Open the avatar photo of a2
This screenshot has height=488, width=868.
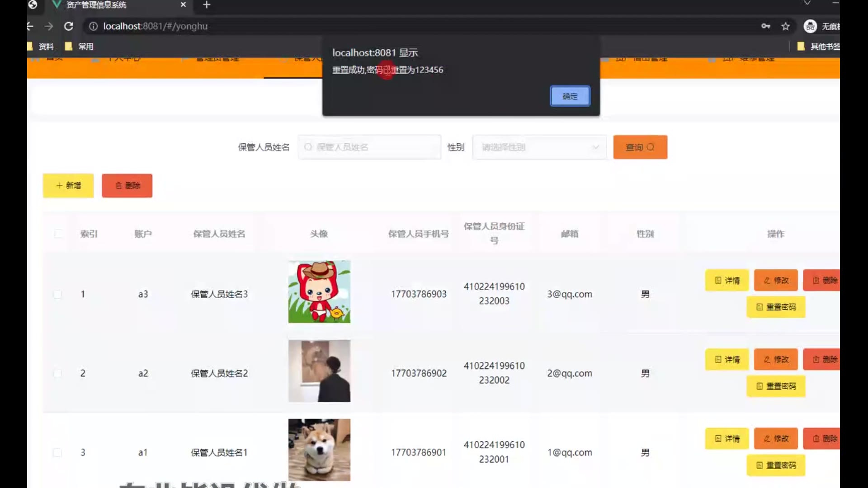(x=319, y=371)
